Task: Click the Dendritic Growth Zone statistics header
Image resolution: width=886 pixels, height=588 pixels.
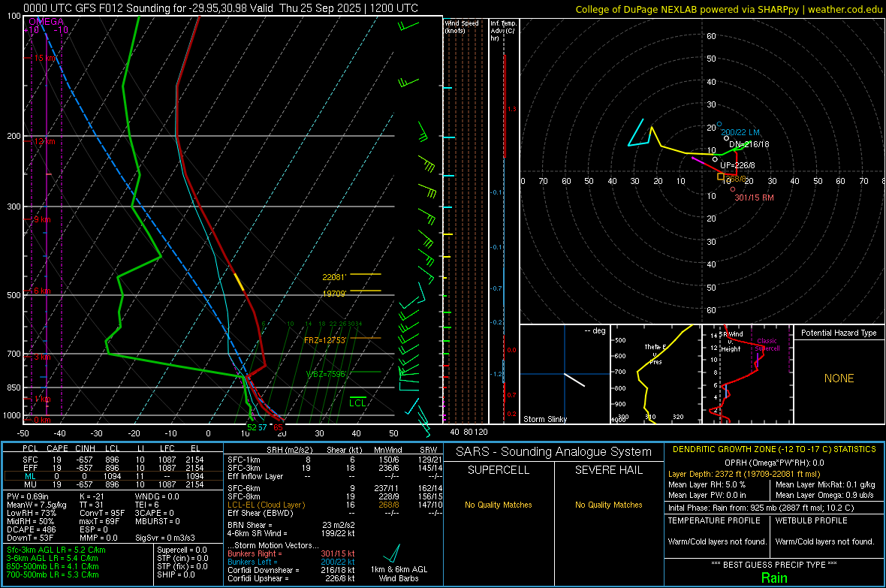Action: (774, 450)
